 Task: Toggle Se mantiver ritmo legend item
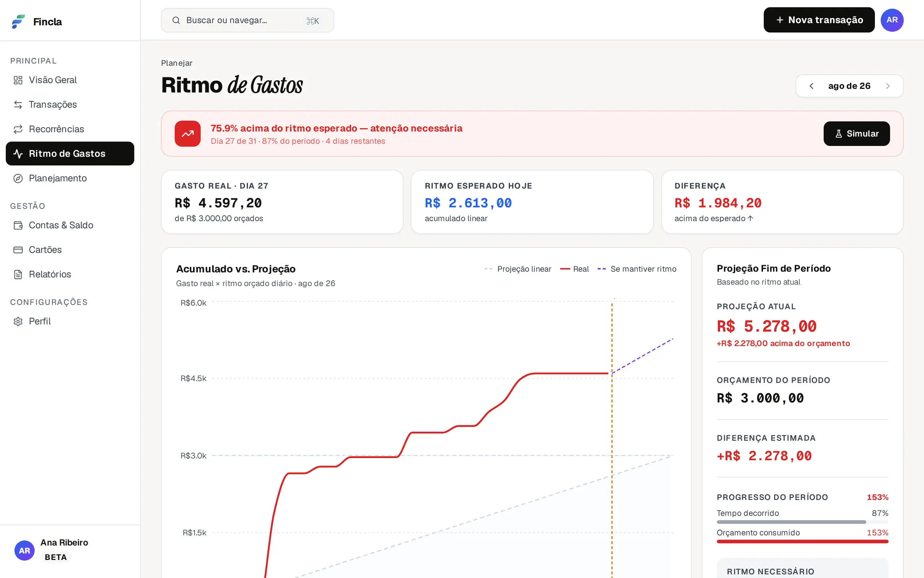tap(637, 269)
